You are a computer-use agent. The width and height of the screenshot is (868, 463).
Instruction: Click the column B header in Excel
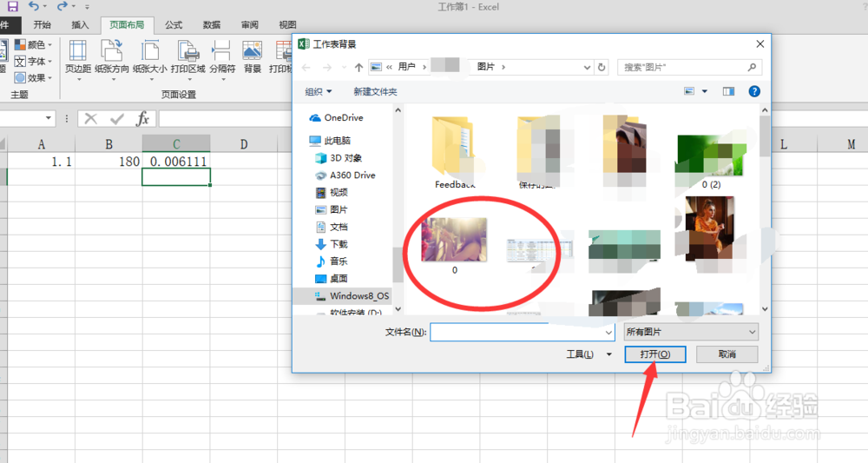click(109, 144)
